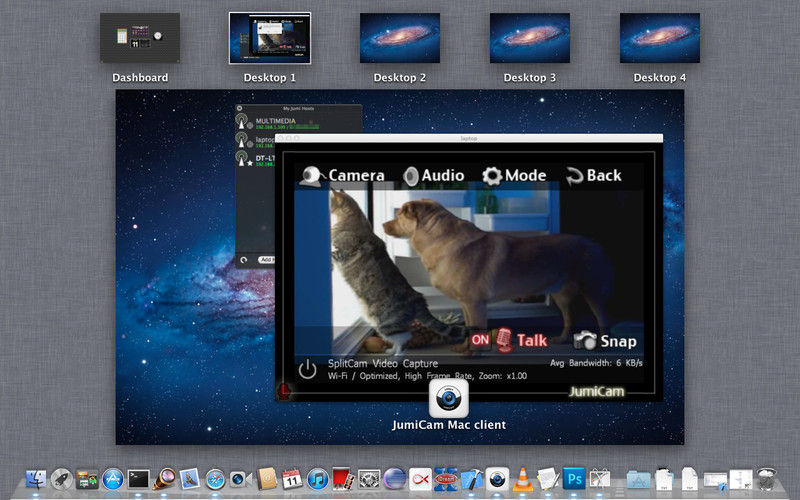Screen dimensions: 800x500
Task: Open the icon right of Photoshop in Dock
Action: tap(600, 480)
